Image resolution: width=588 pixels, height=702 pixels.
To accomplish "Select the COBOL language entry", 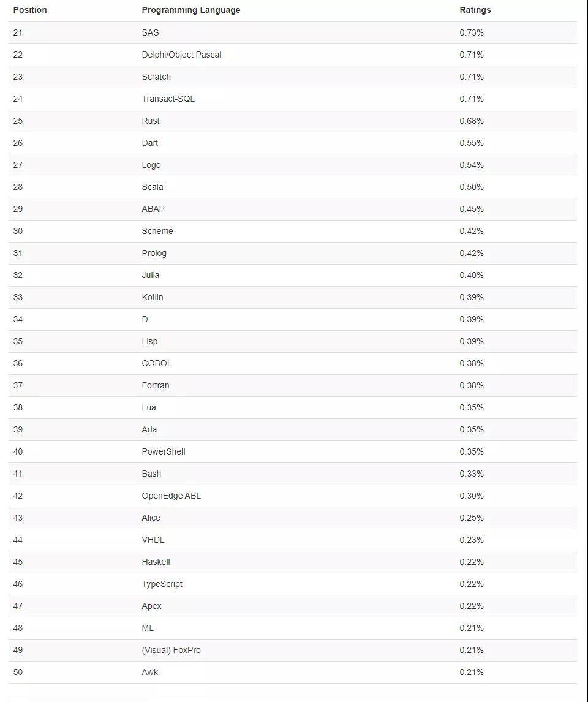I will [157, 363].
